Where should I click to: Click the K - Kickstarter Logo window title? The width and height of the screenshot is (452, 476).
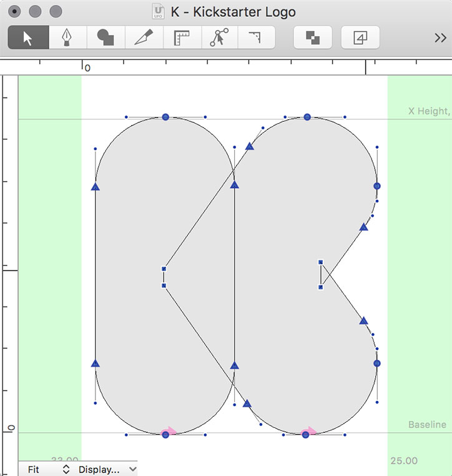233,12
